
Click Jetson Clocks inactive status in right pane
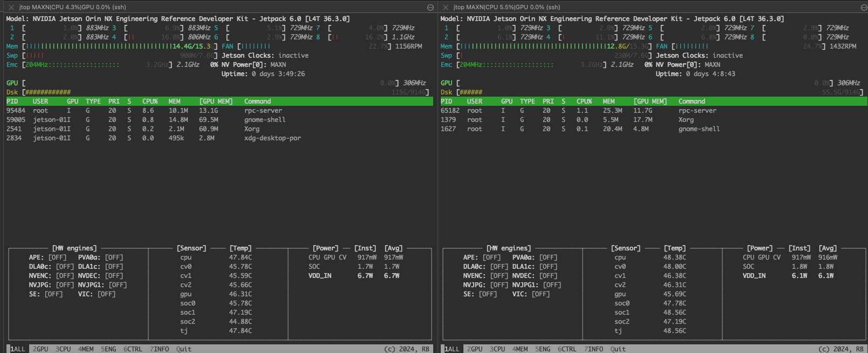tap(699, 56)
